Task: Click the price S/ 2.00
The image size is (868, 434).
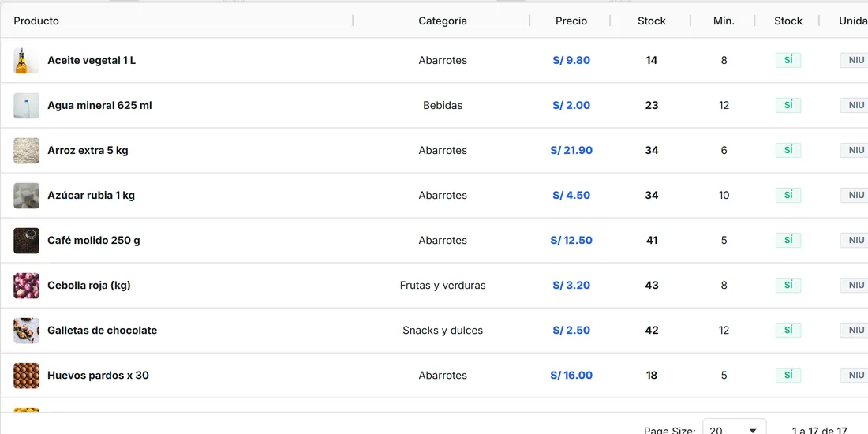Action: [571, 105]
